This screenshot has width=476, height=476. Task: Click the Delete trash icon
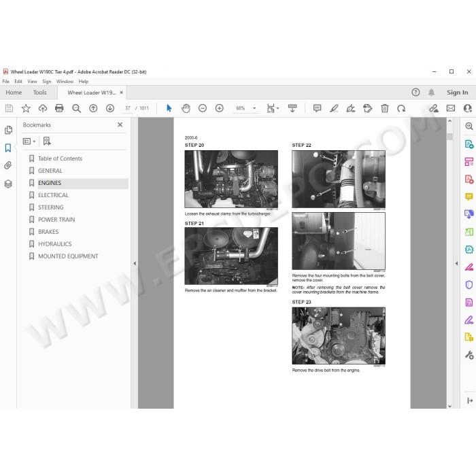coord(385,108)
